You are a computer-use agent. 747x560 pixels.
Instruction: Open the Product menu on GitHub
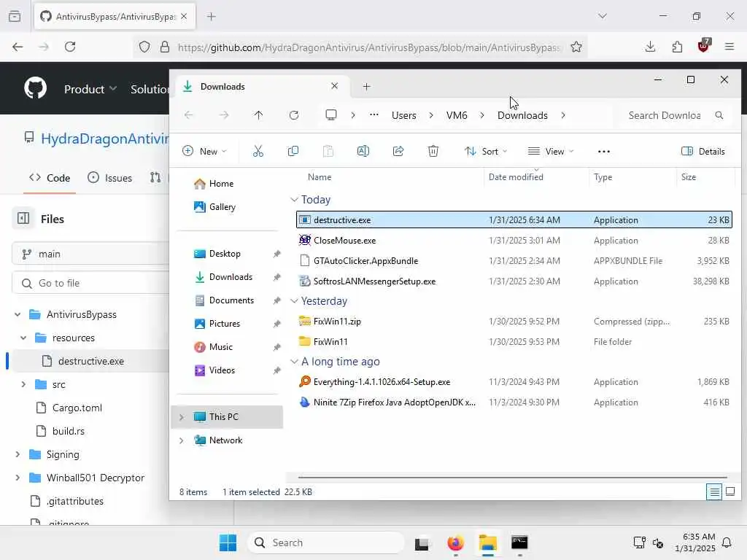(90, 89)
